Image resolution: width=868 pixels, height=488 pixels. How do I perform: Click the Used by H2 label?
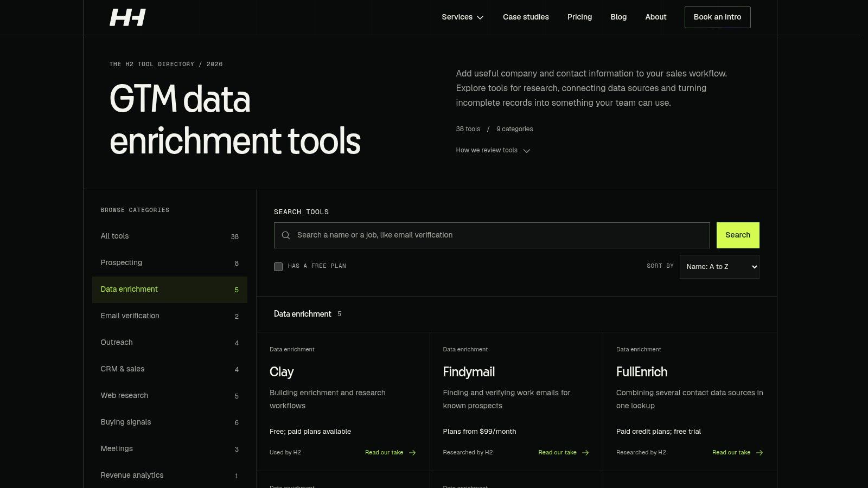coord(285,453)
